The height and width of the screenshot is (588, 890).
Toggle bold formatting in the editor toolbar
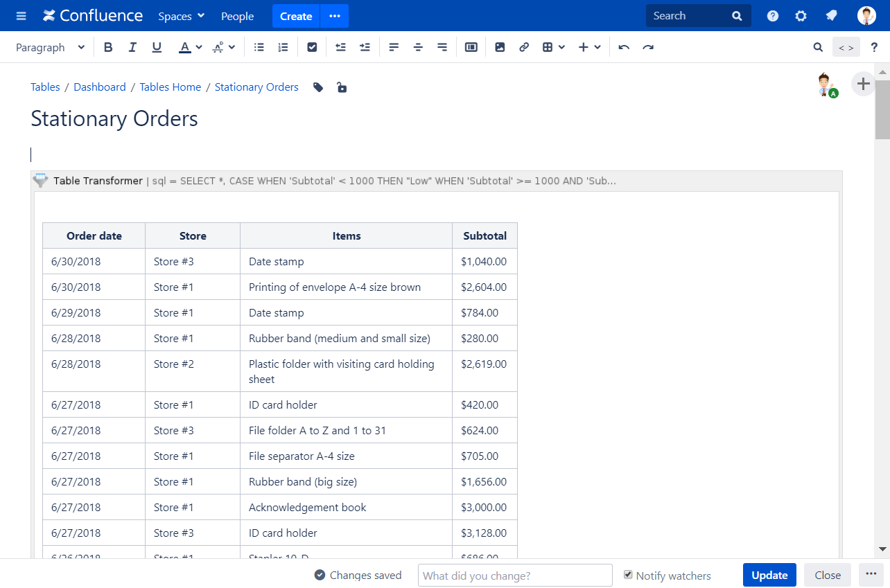point(108,46)
